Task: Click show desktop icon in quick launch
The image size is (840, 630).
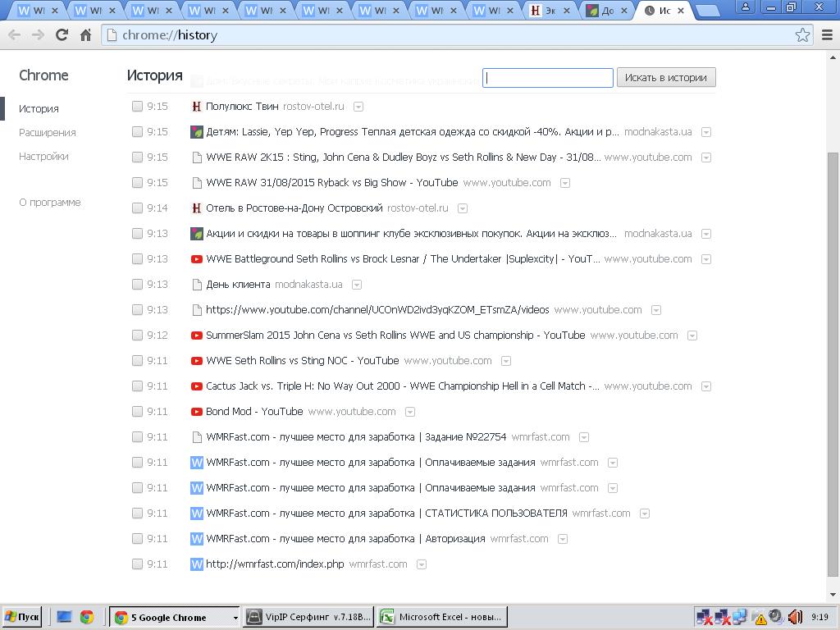Action: (64, 617)
